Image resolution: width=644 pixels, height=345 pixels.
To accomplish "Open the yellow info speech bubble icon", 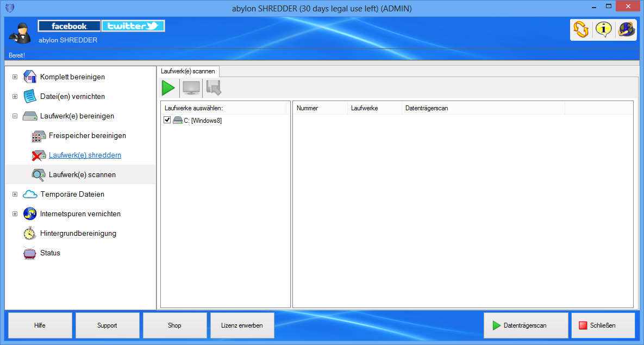I will click(603, 29).
